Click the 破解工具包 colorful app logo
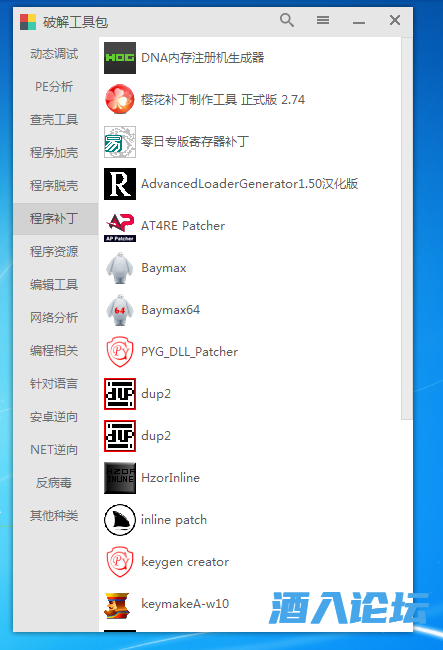The image size is (443, 650). pos(28,22)
